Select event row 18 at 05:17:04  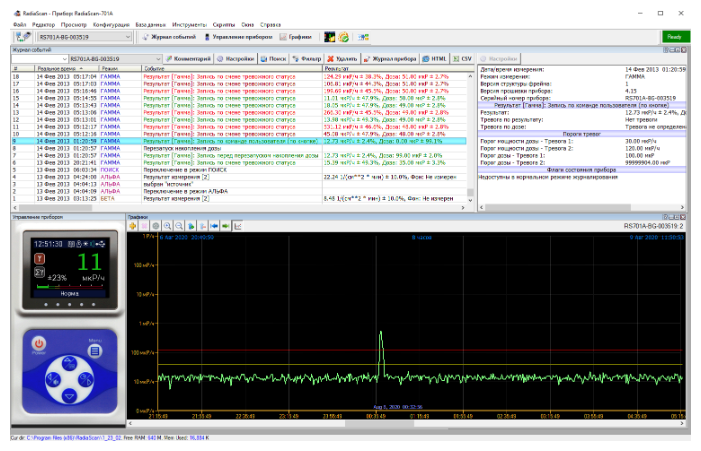(239, 77)
